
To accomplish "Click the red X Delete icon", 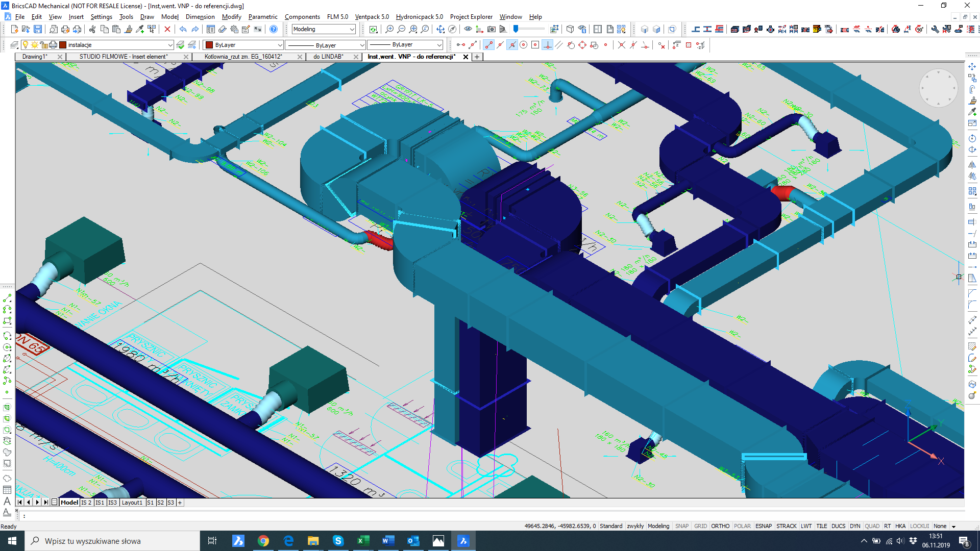I will pos(167,29).
